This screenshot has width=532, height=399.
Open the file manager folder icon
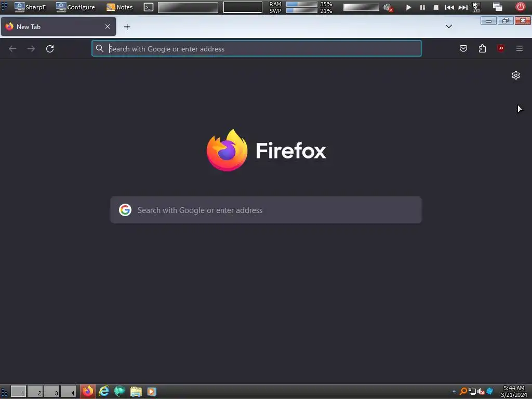click(x=136, y=392)
